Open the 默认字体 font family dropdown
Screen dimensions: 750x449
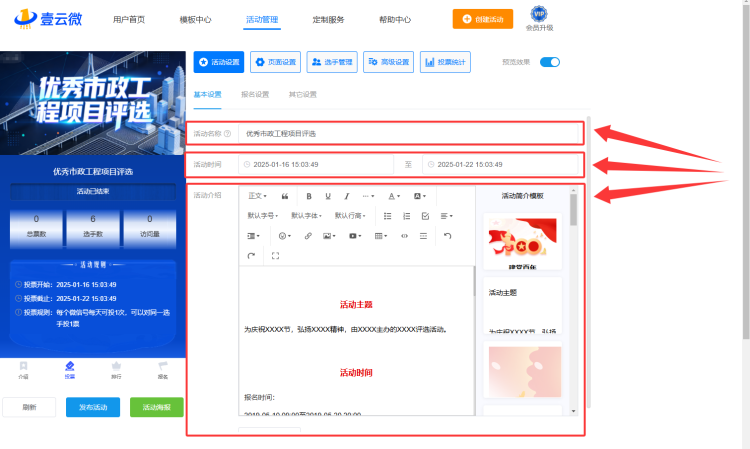(x=306, y=216)
